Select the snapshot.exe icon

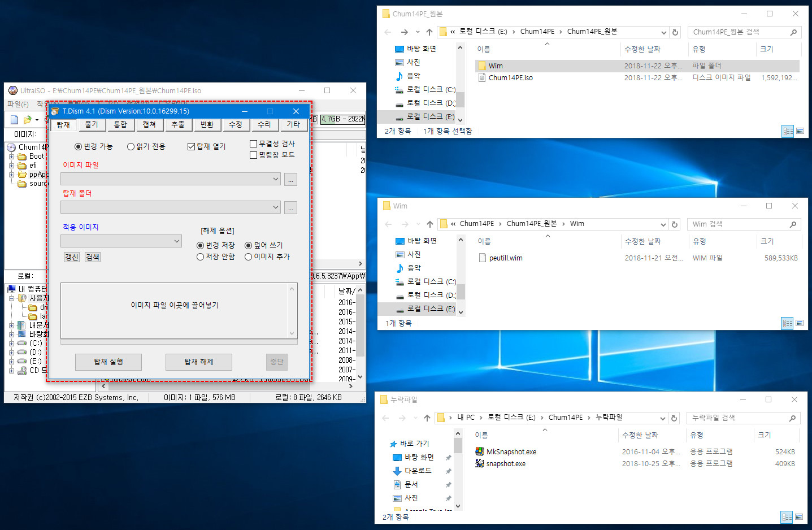(480, 463)
